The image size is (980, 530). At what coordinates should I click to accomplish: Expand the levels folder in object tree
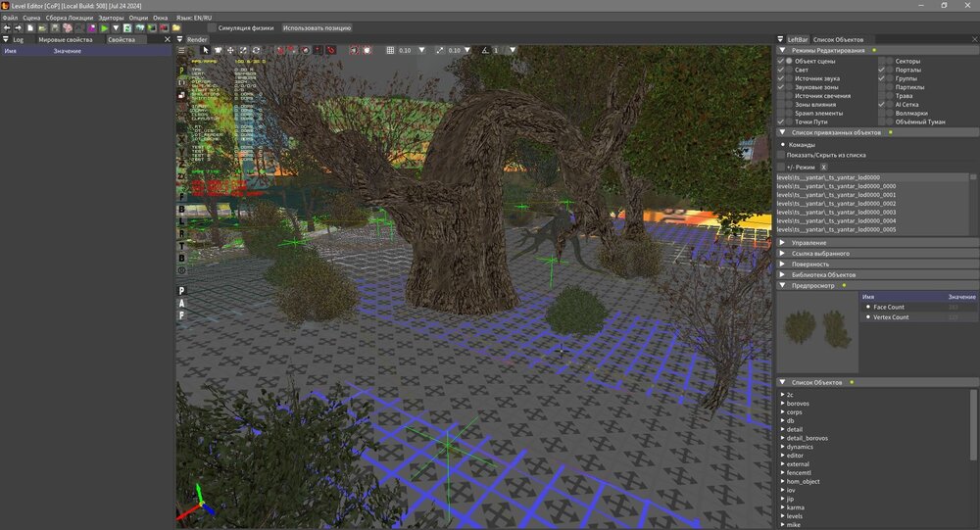783,515
